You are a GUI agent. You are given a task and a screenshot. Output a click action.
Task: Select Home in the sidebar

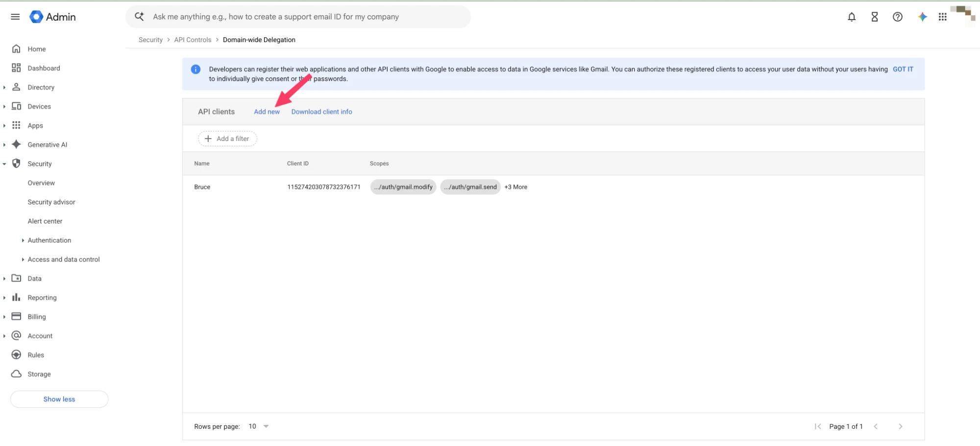point(37,49)
